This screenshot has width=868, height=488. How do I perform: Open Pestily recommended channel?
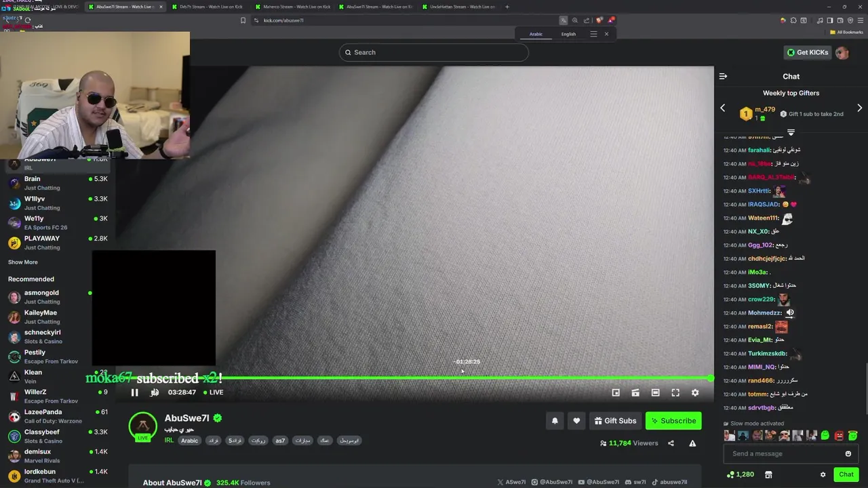[x=49, y=357]
